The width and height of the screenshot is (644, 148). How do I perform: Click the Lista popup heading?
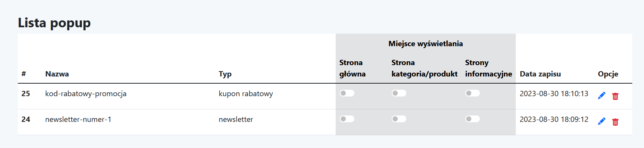pyautogui.click(x=54, y=23)
